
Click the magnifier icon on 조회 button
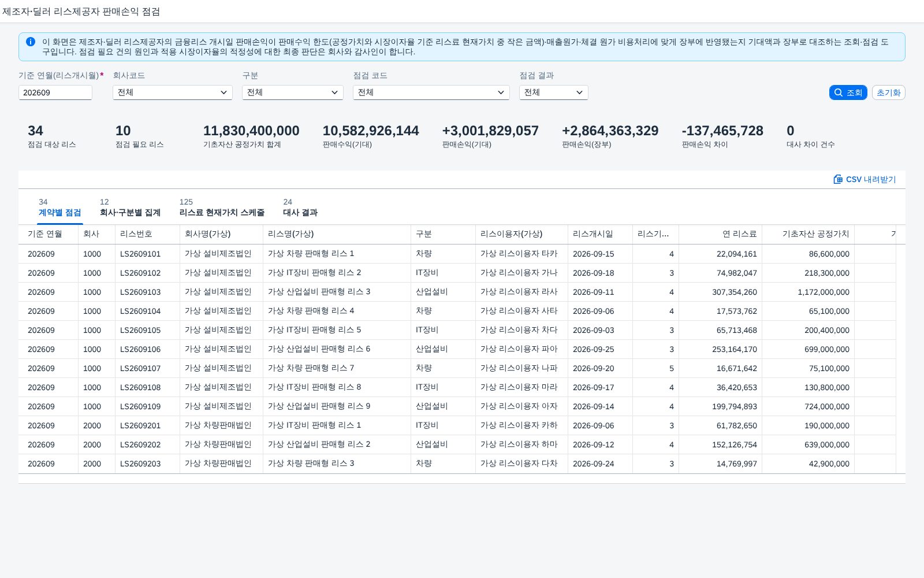pyautogui.click(x=839, y=92)
